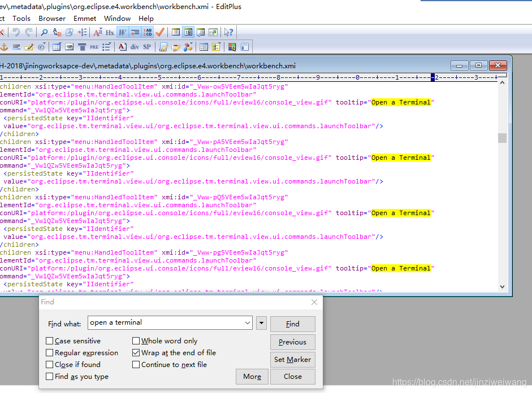Enable the Close if found checkbox
The height and width of the screenshot is (393, 532).
pyautogui.click(x=50, y=365)
